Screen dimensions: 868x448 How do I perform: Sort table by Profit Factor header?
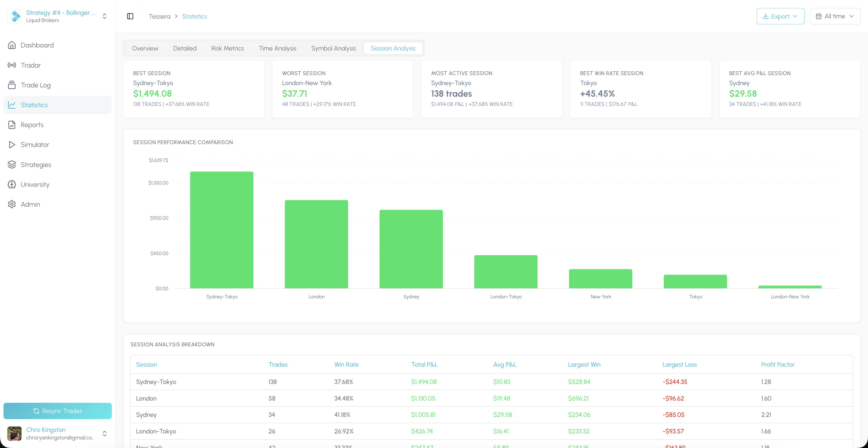point(777,364)
